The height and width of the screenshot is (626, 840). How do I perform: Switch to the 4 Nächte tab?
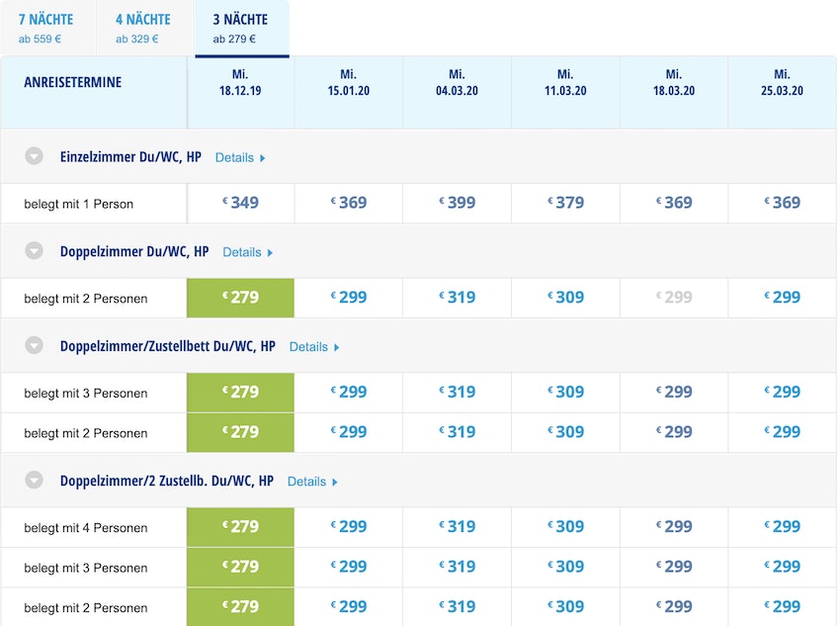(143, 28)
